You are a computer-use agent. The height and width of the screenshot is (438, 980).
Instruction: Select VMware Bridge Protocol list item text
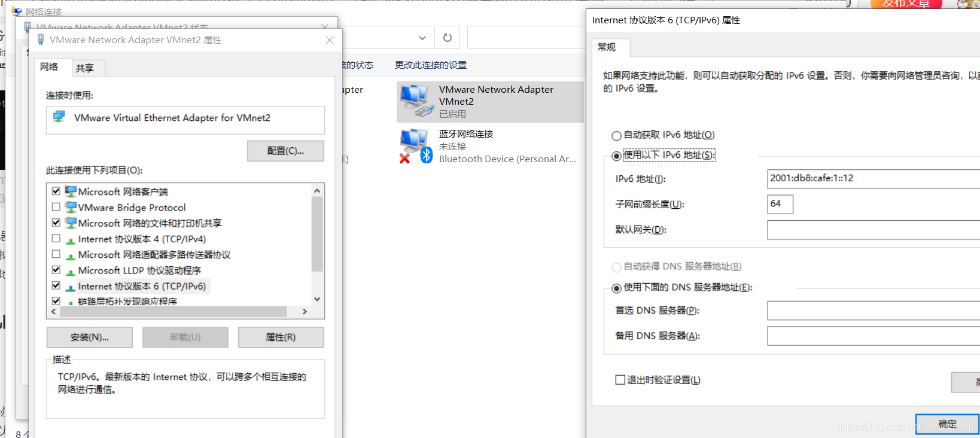coord(132,208)
